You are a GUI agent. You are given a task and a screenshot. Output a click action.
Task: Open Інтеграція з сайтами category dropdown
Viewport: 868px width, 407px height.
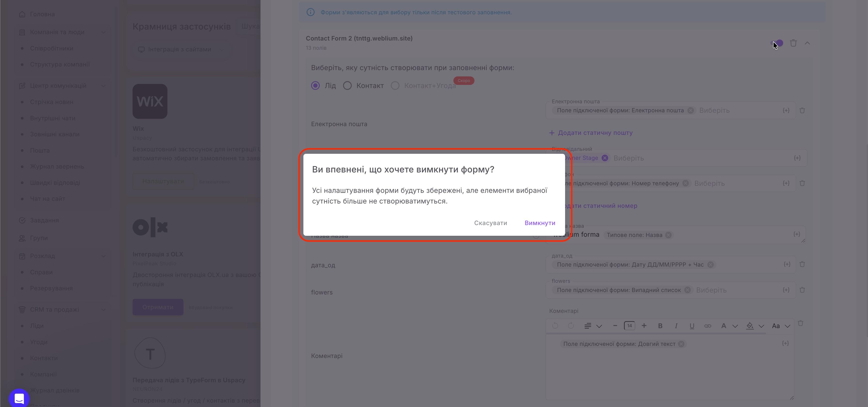[181, 49]
